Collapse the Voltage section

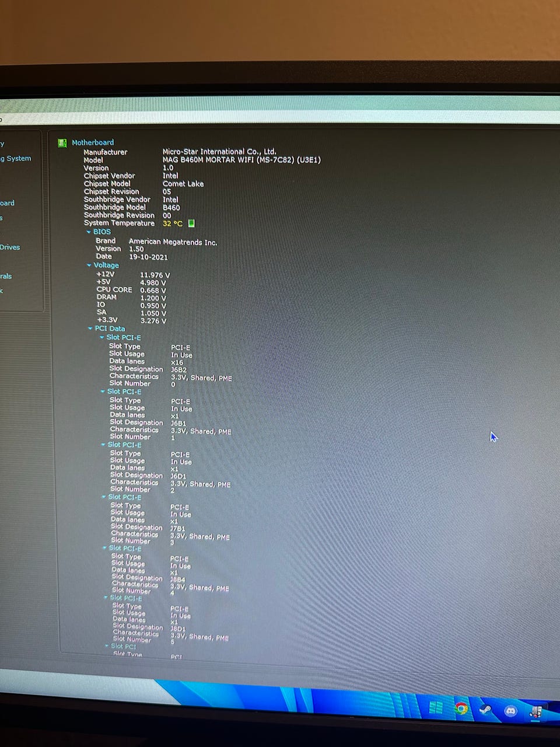[89, 266]
